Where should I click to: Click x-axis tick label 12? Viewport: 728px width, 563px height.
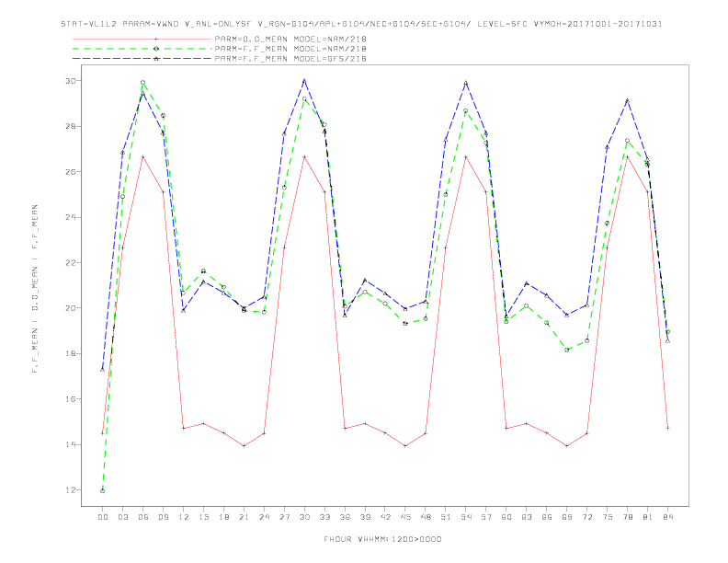184,517
